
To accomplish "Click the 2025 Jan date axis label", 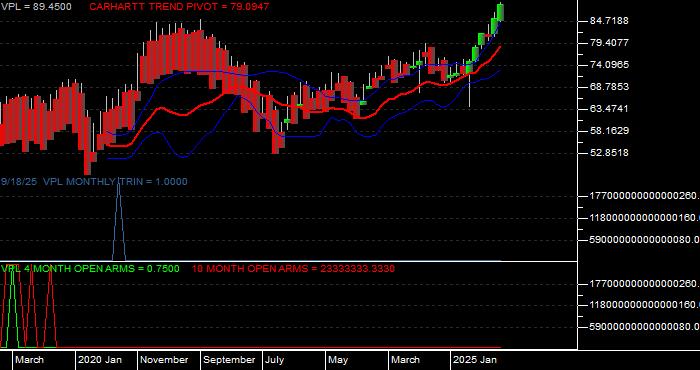I will pos(475,360).
